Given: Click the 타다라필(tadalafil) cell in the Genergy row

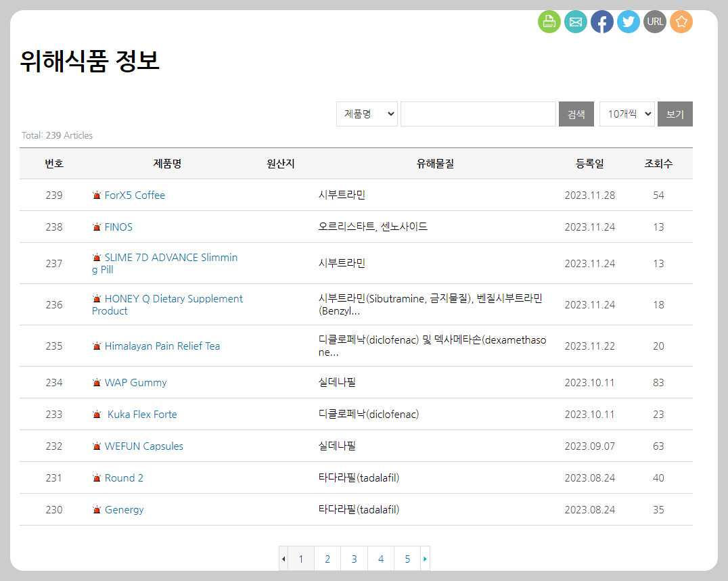Looking at the screenshot, I should pos(359,510).
